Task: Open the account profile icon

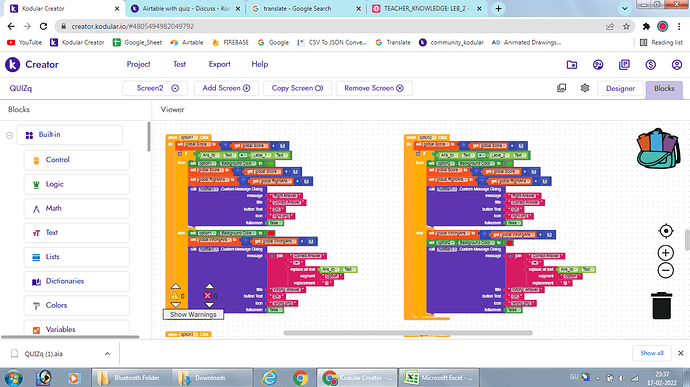Action: tap(677, 65)
